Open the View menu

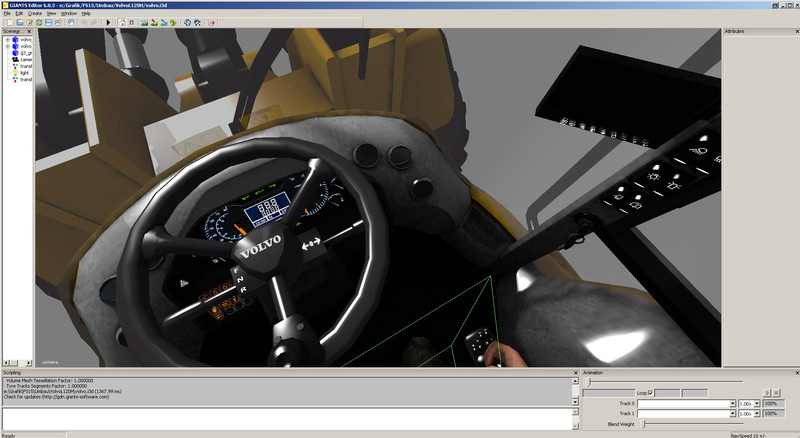(x=52, y=13)
